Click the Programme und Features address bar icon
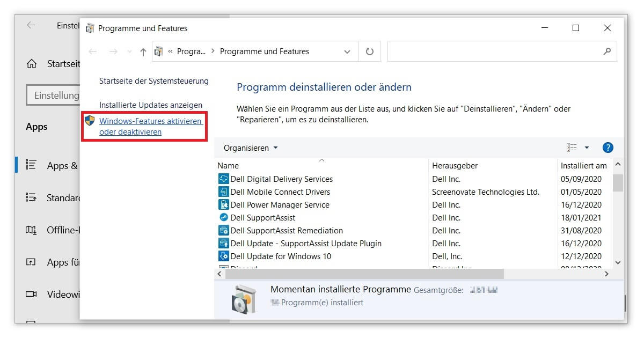Viewport: 644px width, 338px height. point(158,51)
